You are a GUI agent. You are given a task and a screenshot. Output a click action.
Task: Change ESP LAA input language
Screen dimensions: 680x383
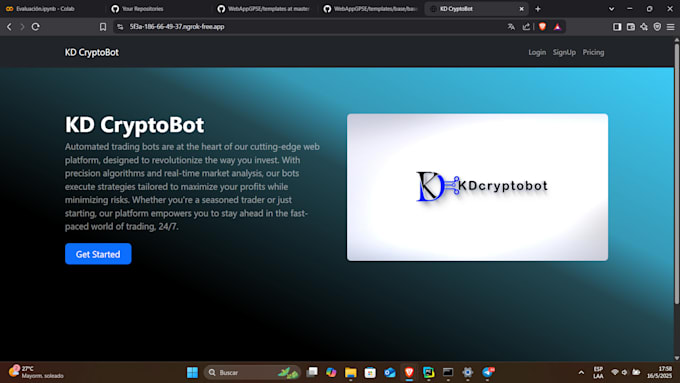[598, 373]
